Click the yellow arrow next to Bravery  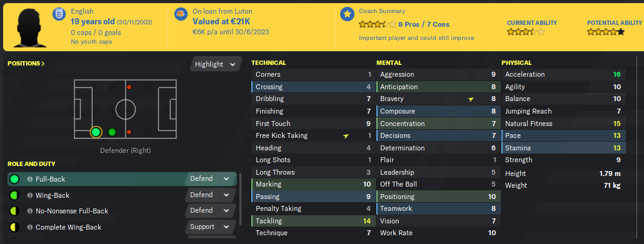click(471, 99)
